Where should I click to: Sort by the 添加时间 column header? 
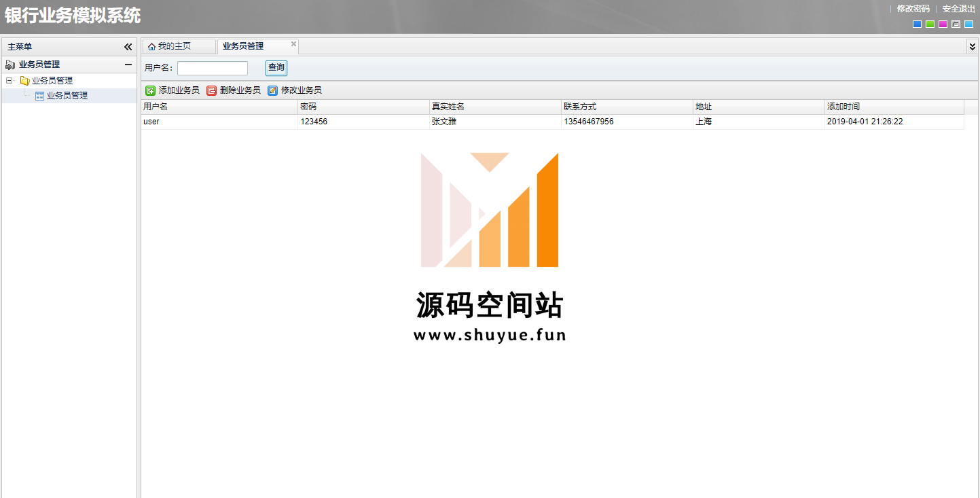point(894,107)
